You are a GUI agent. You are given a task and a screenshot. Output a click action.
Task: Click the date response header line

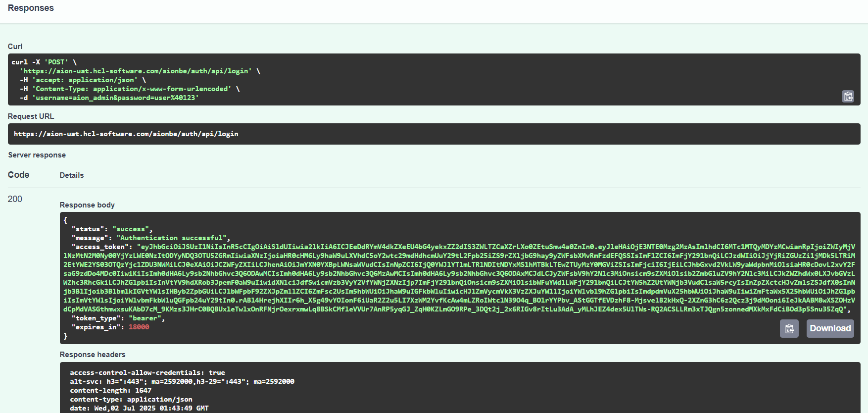(x=139, y=409)
